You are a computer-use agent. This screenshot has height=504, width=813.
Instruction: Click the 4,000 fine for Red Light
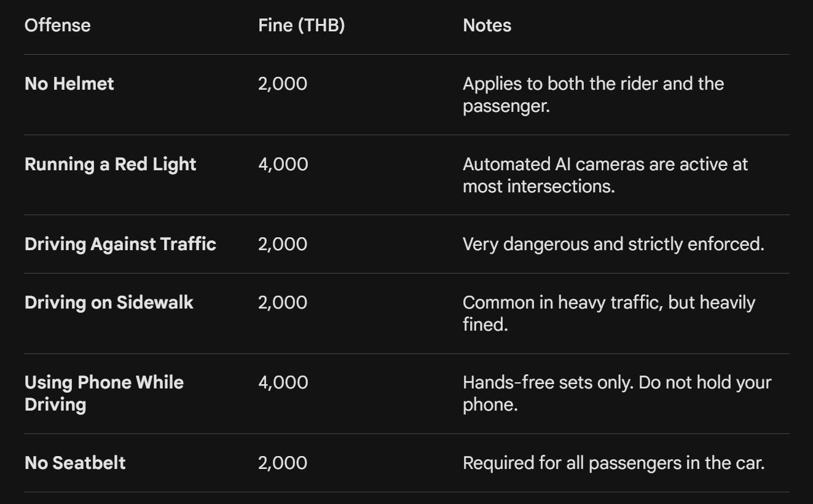pyautogui.click(x=283, y=164)
